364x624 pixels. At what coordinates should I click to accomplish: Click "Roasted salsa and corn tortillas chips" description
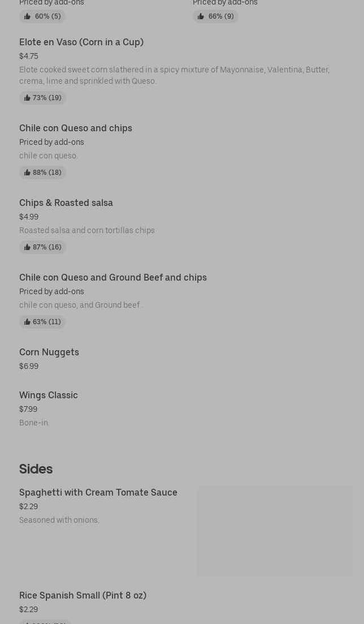pos(87,231)
